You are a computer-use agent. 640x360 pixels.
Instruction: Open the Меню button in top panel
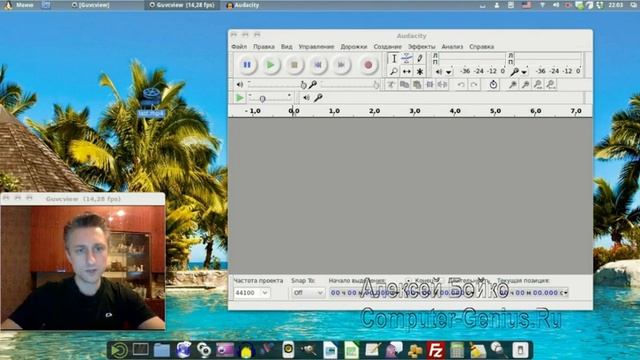[x=19, y=5]
